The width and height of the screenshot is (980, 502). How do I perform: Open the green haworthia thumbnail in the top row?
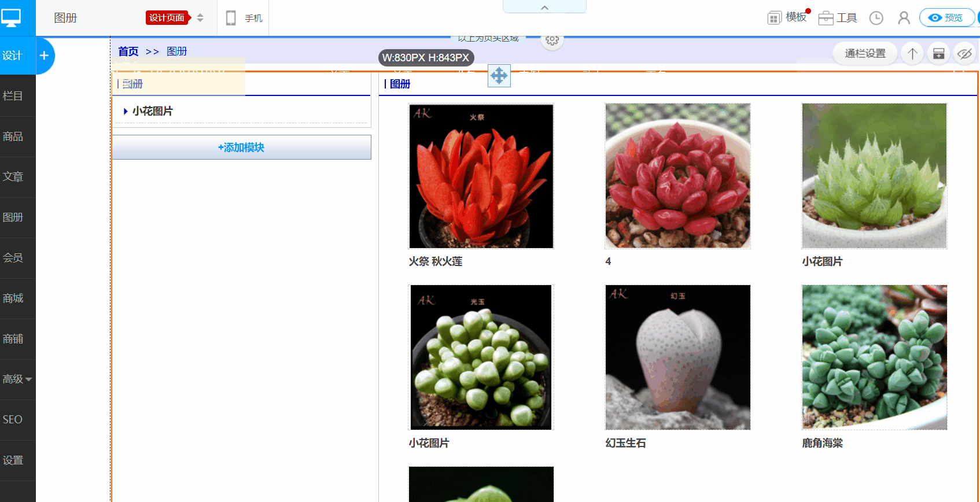point(874,176)
